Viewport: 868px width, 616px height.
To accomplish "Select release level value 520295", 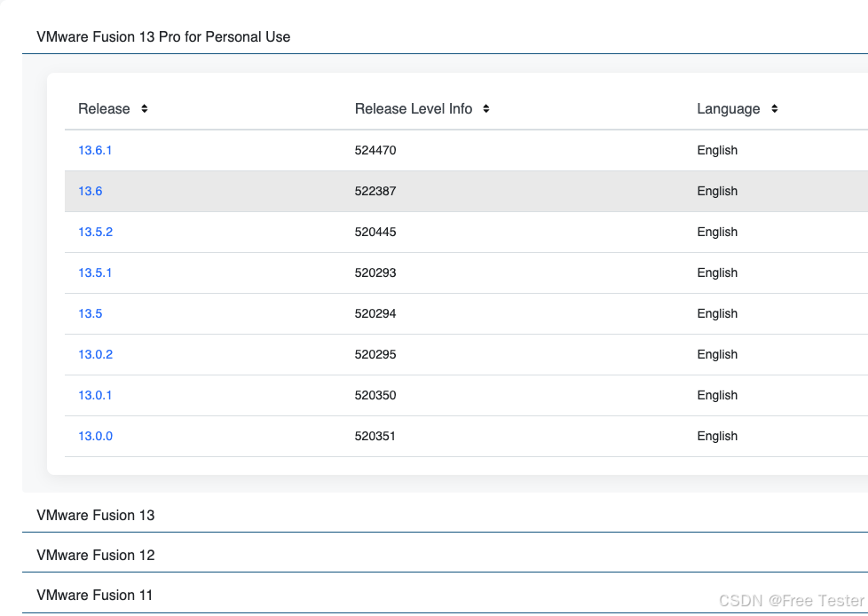I will point(375,354).
